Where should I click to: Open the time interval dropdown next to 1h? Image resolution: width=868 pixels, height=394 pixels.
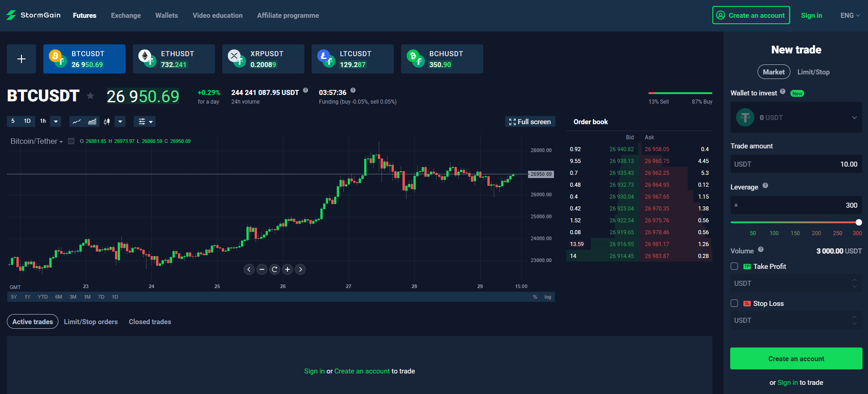coord(56,121)
